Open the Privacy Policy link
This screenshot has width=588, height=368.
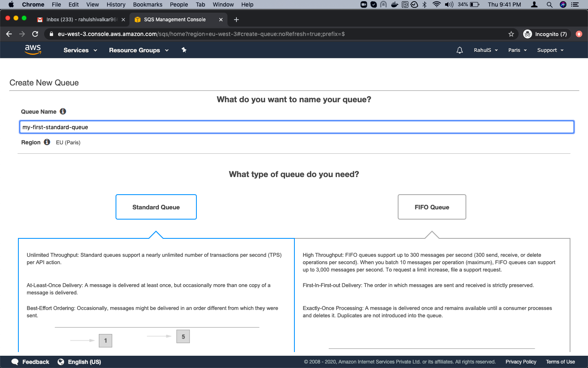521,362
